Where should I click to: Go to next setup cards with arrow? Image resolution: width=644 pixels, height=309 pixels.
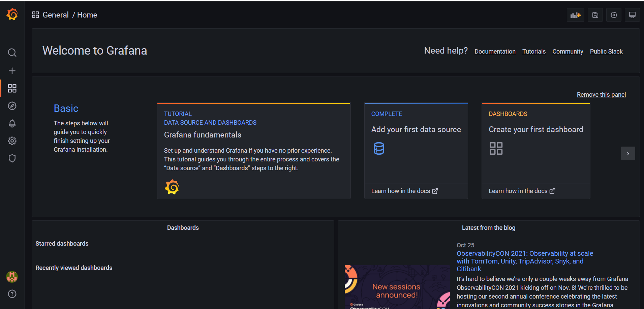click(x=628, y=153)
